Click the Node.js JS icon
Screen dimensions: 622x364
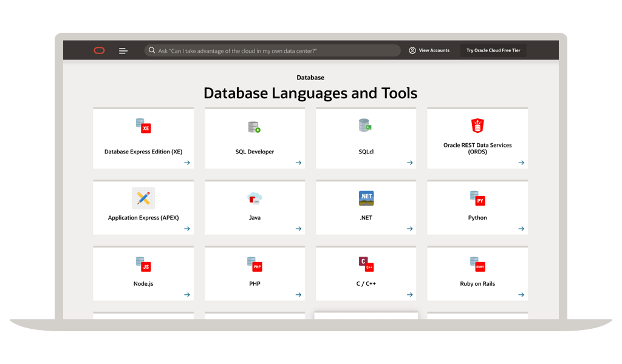tap(143, 264)
